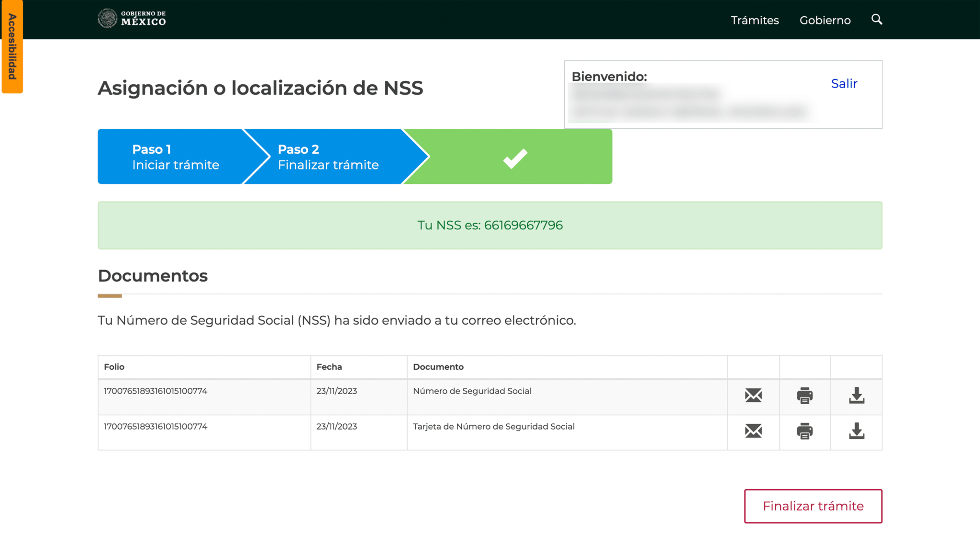Open the Trámites menu
The image size is (980, 544).
(x=755, y=20)
